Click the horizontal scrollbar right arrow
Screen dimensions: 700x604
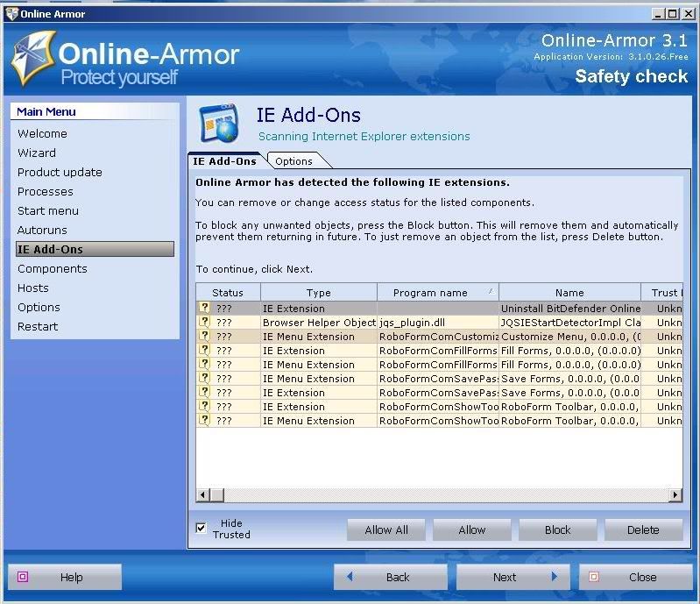[x=675, y=494]
